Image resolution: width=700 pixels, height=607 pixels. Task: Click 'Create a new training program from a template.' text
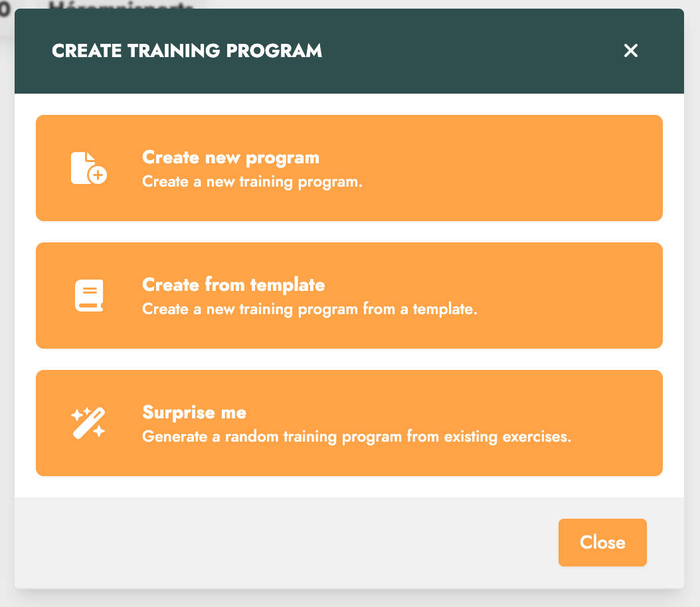point(310,309)
